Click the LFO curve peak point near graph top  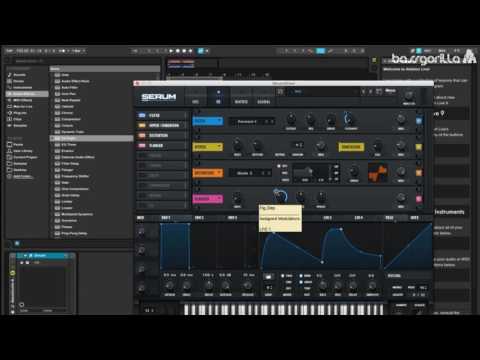click(x=341, y=229)
